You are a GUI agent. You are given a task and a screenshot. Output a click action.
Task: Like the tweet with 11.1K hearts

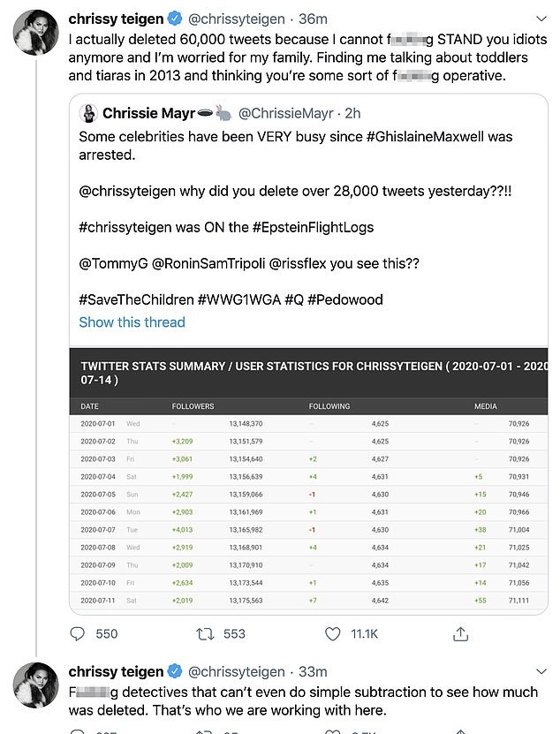333,633
